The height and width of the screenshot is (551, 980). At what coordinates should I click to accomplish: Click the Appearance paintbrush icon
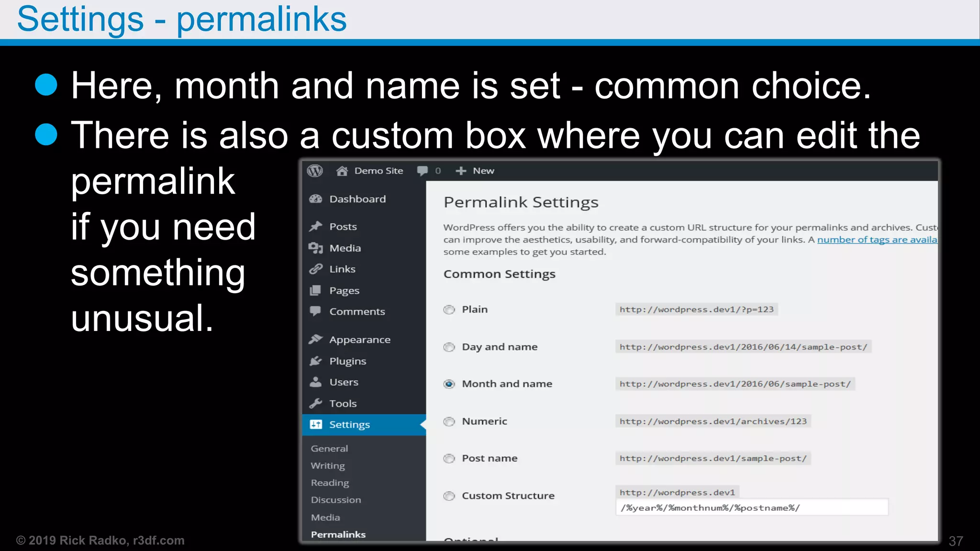[316, 339]
